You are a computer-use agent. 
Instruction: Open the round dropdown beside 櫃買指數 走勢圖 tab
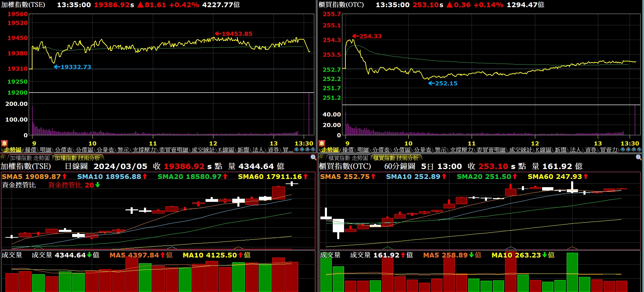pos(321,158)
